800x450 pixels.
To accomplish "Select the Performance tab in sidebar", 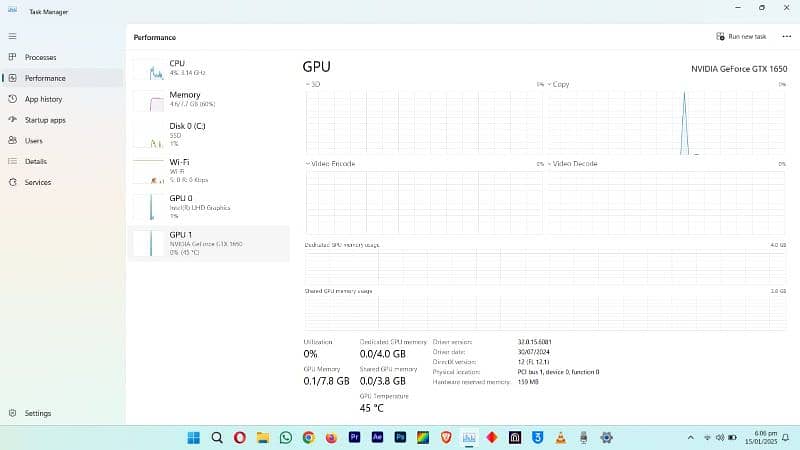I will pos(45,78).
